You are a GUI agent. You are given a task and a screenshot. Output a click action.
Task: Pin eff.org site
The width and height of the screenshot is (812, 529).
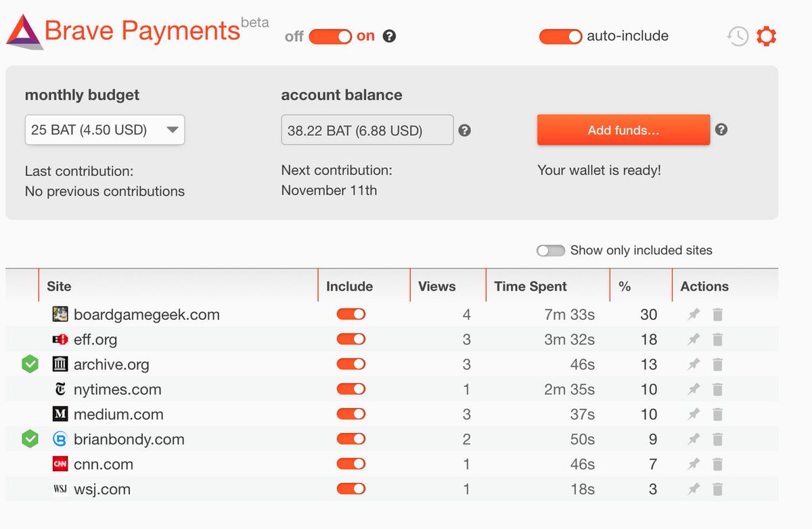click(694, 340)
